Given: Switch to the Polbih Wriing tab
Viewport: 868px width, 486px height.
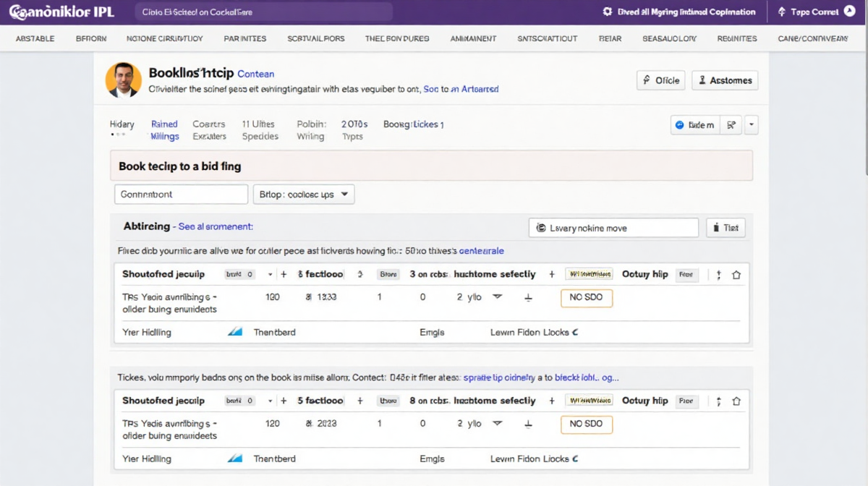Looking at the screenshot, I should point(311,130).
